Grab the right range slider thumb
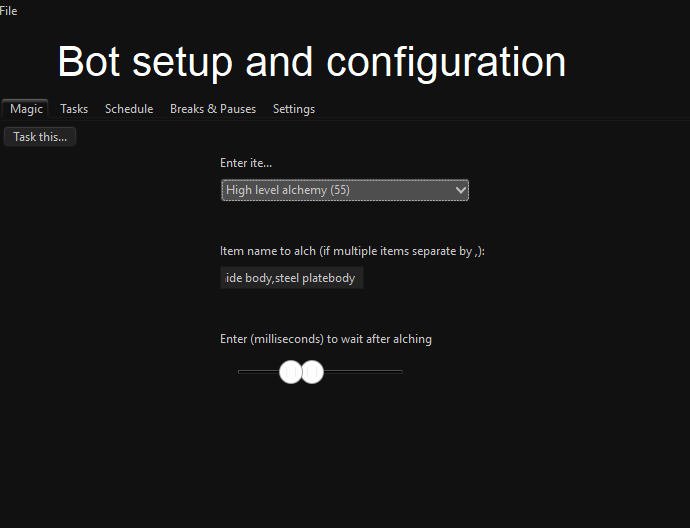Viewport: 690px width, 528px height. (x=314, y=372)
